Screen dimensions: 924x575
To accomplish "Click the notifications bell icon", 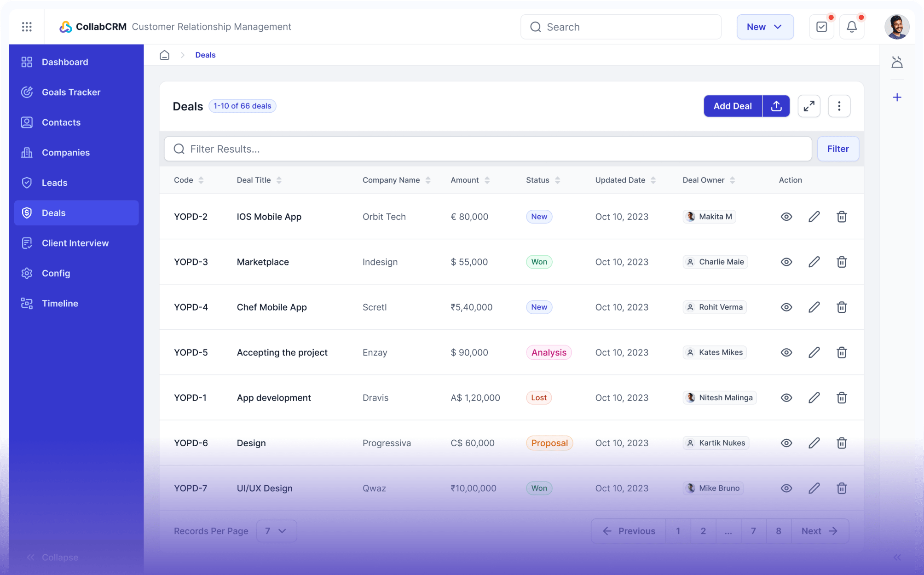I will (x=852, y=27).
